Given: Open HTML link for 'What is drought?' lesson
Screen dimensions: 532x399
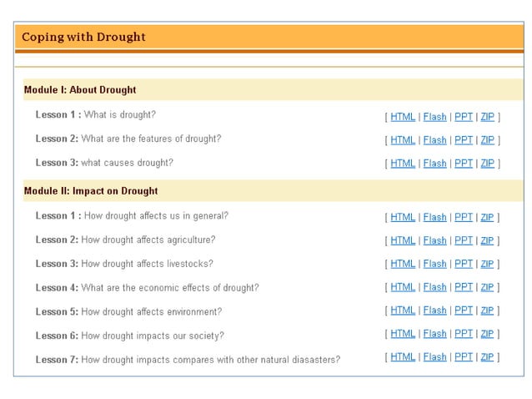Looking at the screenshot, I should point(403,117).
